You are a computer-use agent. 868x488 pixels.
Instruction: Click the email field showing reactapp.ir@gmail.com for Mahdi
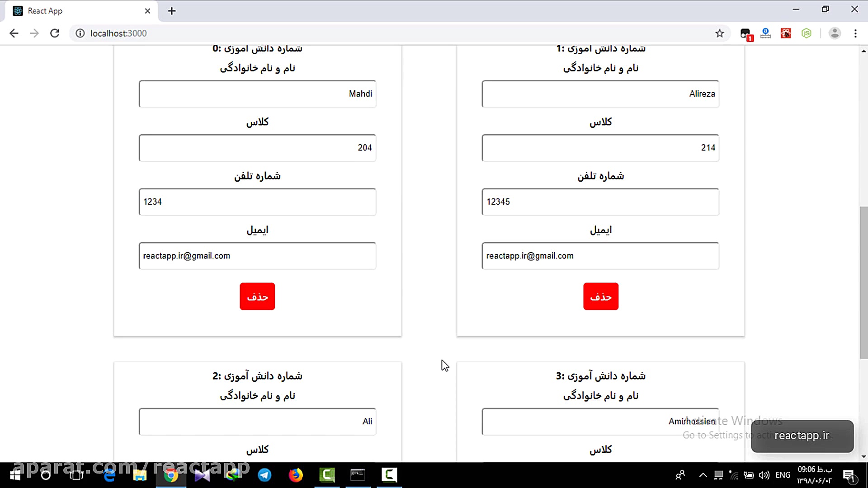tap(257, 256)
